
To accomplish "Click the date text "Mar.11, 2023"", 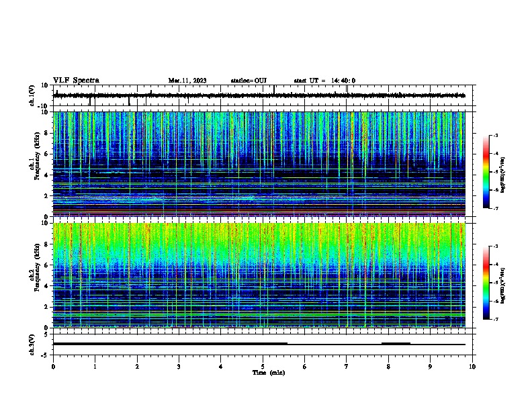I will pyautogui.click(x=187, y=81).
